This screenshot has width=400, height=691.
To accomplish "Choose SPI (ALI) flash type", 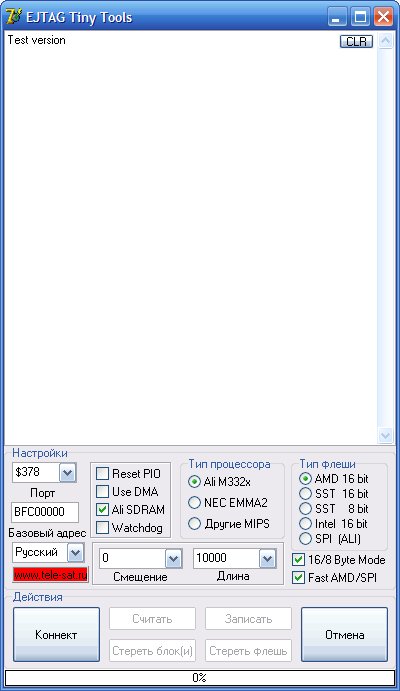I will (305, 539).
